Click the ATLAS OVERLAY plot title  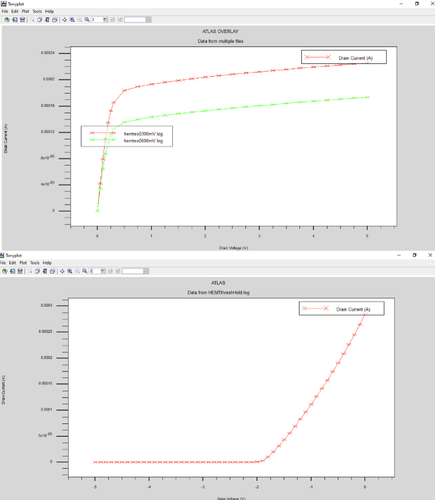point(220,31)
